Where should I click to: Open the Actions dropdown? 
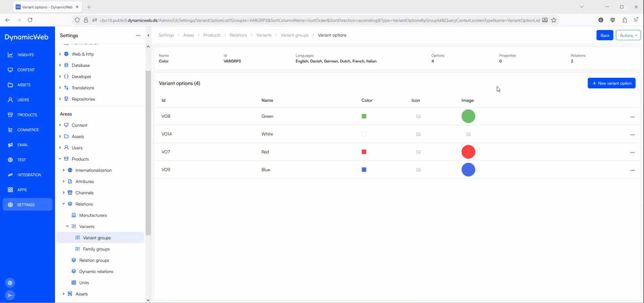pos(628,35)
